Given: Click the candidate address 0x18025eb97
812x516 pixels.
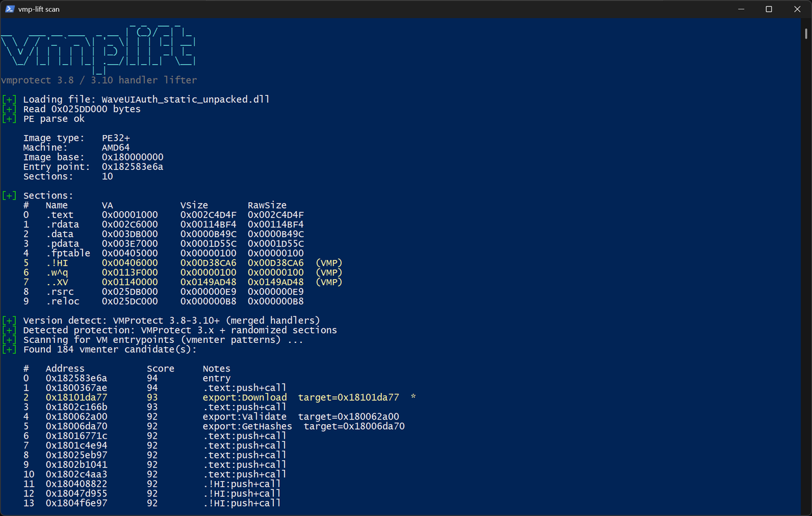Looking at the screenshot, I should (77, 455).
